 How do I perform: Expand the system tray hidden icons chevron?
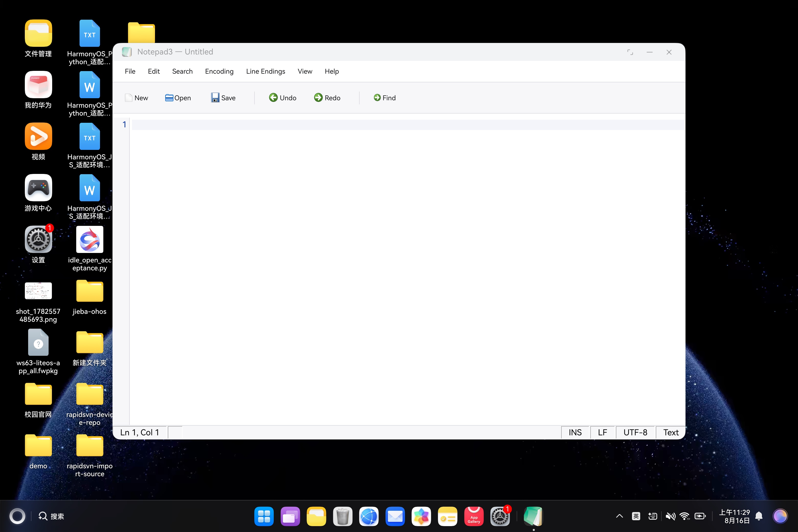click(619, 516)
